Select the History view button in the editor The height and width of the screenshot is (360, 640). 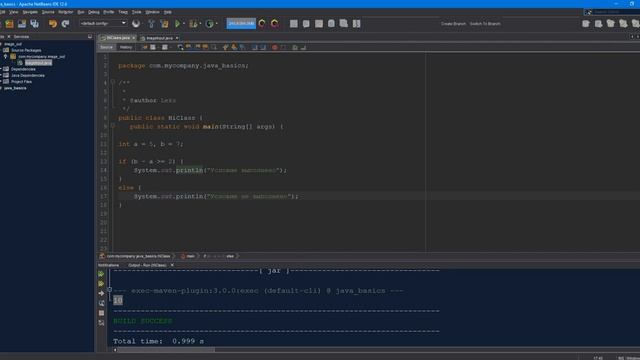tap(126, 47)
